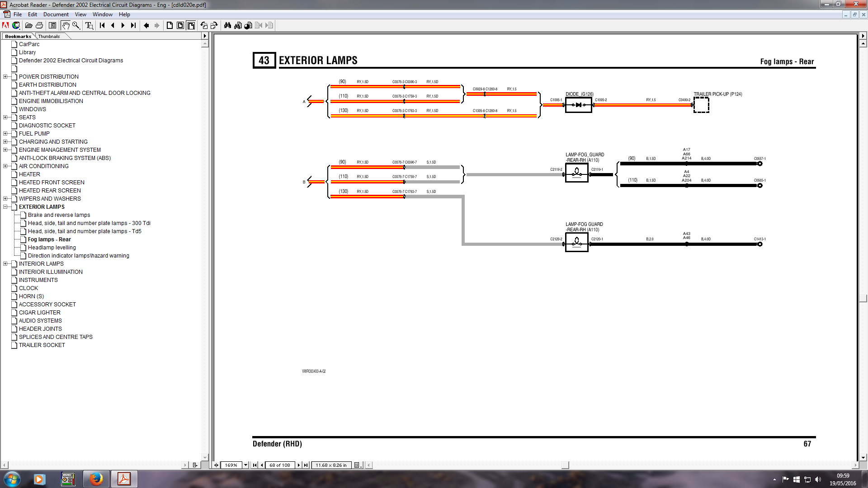Expand the FUEL PUMP bookmark node

pyautogui.click(x=5, y=134)
